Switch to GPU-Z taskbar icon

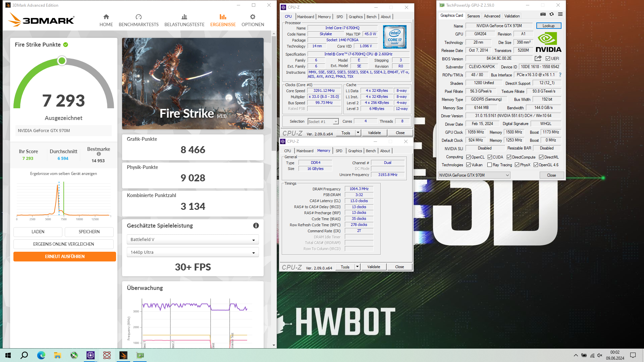click(140, 355)
